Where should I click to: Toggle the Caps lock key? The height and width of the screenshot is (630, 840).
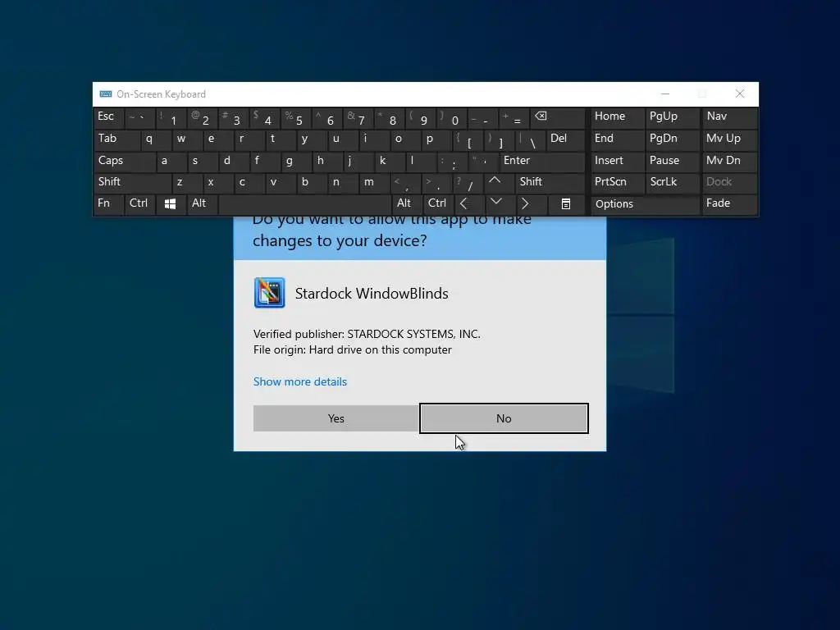click(125, 161)
